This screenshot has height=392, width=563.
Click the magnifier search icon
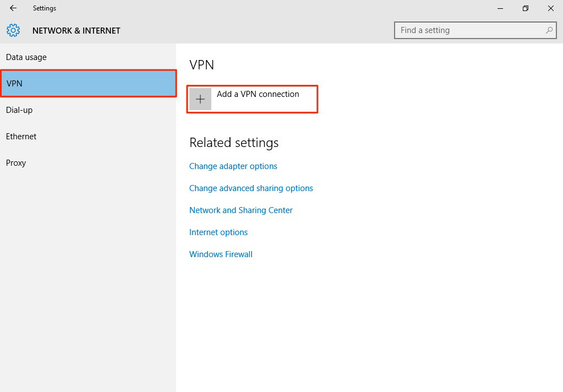tap(549, 30)
